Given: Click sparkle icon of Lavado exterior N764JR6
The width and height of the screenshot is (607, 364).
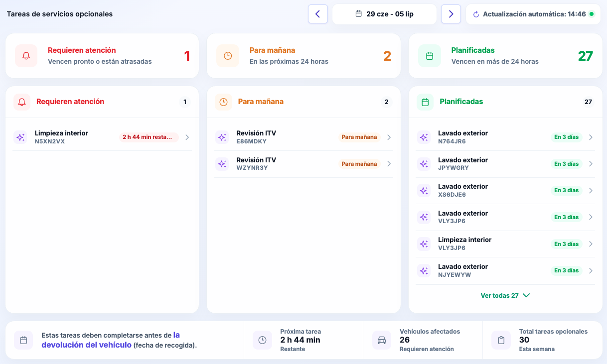Looking at the screenshot, I should click(x=424, y=137).
